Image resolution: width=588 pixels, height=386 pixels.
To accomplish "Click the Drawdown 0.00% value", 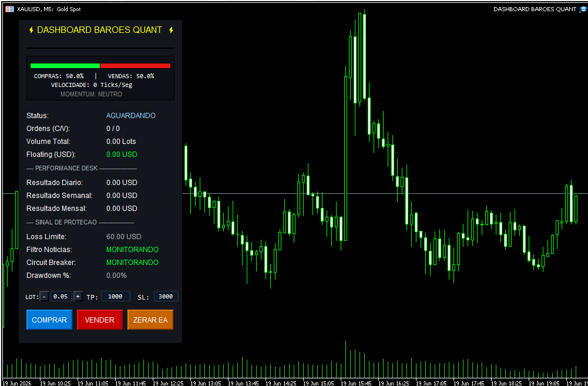I will point(117,276).
